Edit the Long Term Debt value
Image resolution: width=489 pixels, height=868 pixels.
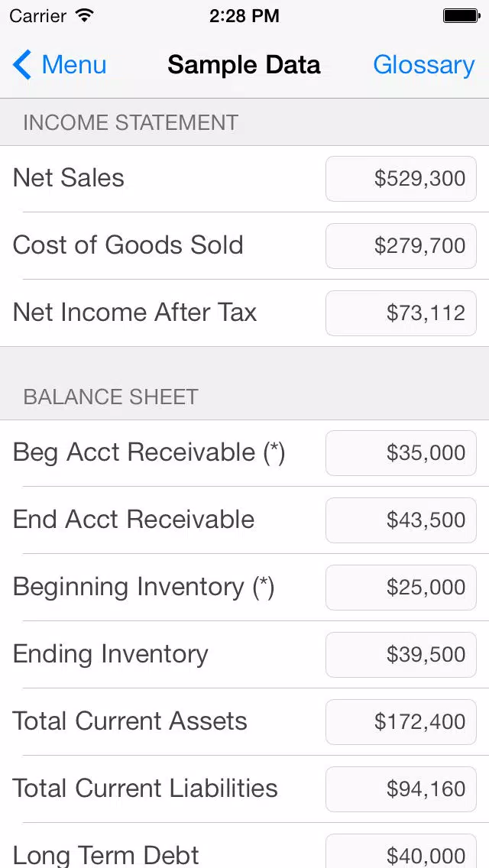pyautogui.click(x=401, y=851)
